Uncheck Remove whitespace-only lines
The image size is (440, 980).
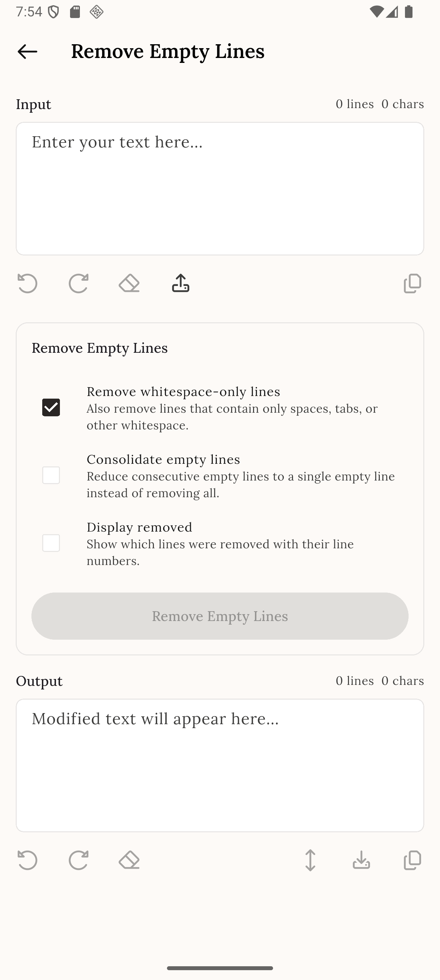pos(51,407)
